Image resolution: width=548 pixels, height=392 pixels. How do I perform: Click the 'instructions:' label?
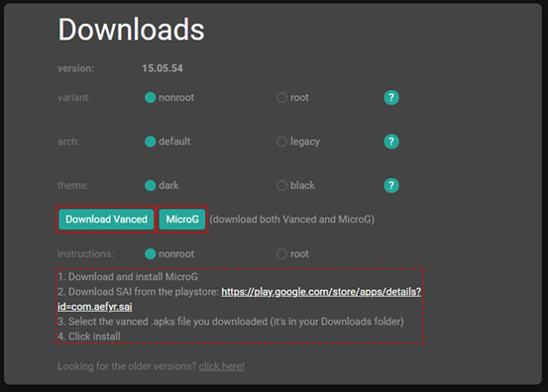coord(85,253)
